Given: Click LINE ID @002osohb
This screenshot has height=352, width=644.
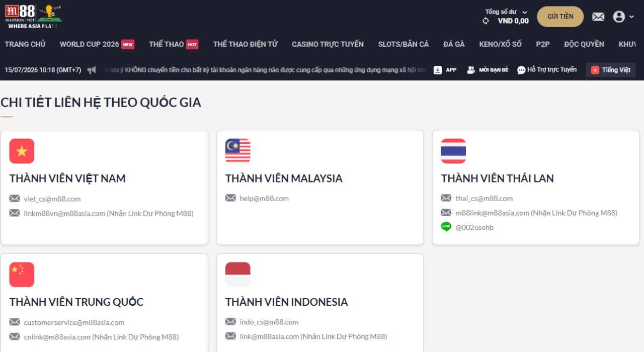Looking at the screenshot, I should point(474,227).
